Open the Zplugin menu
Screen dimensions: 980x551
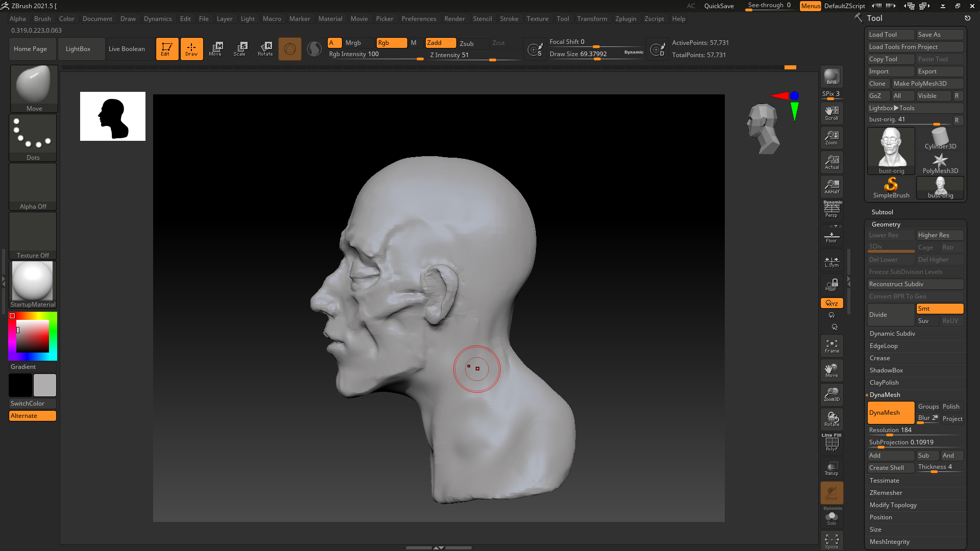(625, 19)
